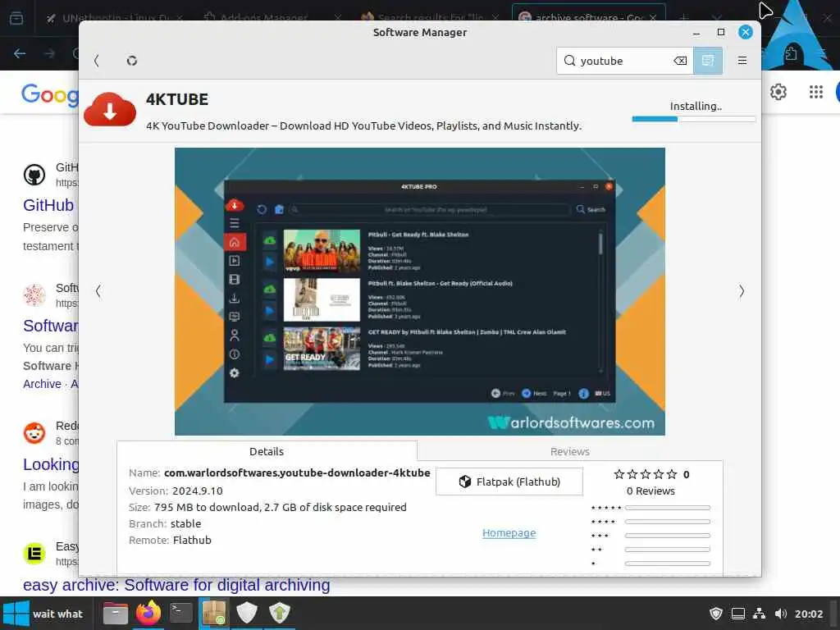The height and width of the screenshot is (630, 840).
Task: Click the Google logo in browser
Action: (x=50, y=94)
